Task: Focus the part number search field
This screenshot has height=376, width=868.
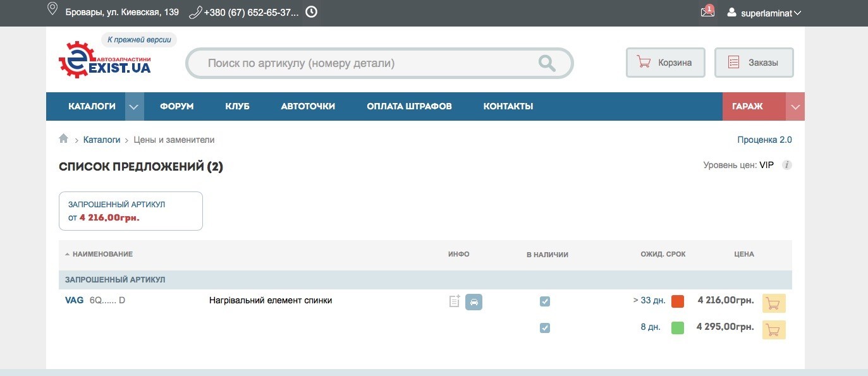Action: pyautogui.click(x=367, y=63)
